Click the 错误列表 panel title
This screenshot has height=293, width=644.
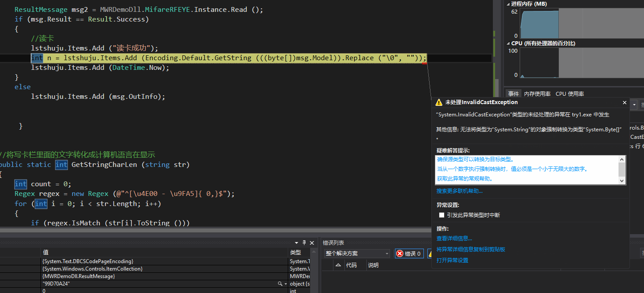[333, 243]
